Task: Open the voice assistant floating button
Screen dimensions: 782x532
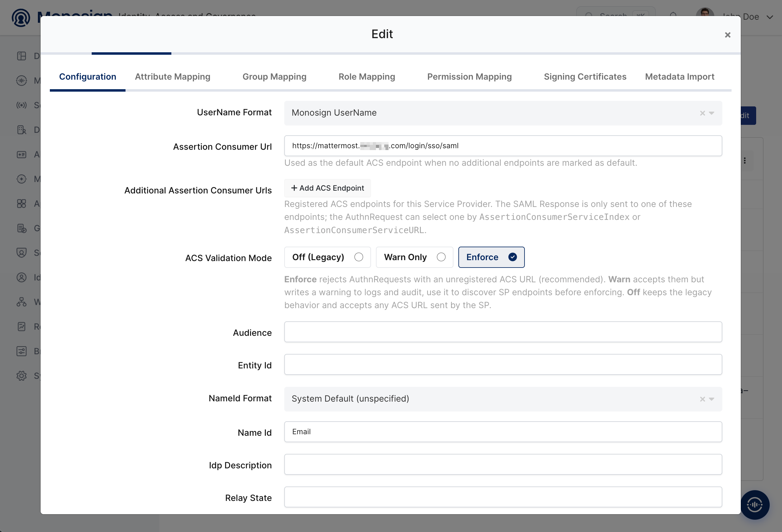Action: (x=754, y=505)
